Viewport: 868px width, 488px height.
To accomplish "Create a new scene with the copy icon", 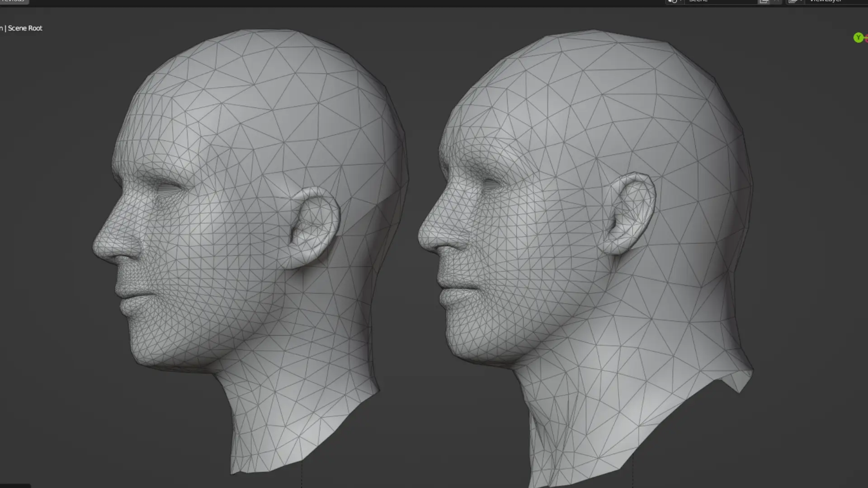I will pos(764,1).
